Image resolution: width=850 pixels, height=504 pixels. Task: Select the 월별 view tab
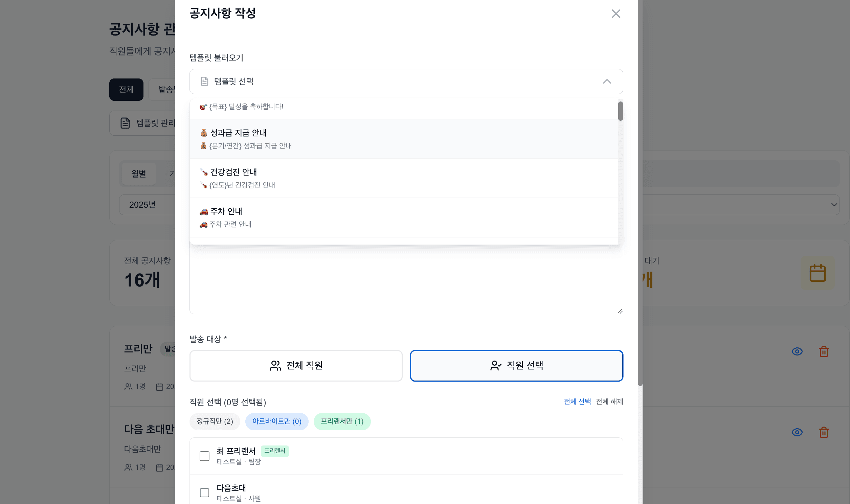[x=139, y=174]
